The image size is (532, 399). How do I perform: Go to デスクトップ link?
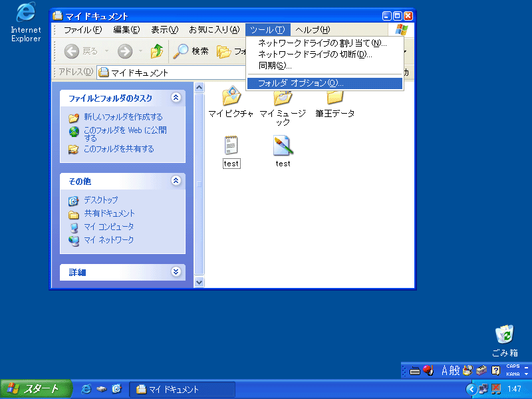[101, 200]
